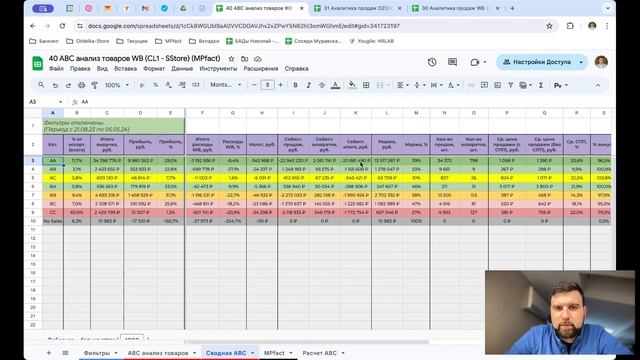Open the Формат menu
640x360 pixels.
154,69
